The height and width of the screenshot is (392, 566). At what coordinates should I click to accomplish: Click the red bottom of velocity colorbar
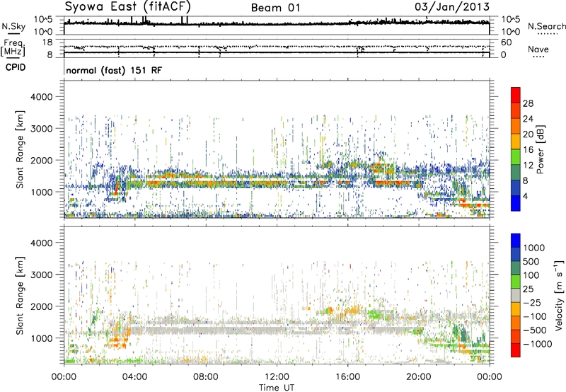pyautogui.click(x=516, y=350)
